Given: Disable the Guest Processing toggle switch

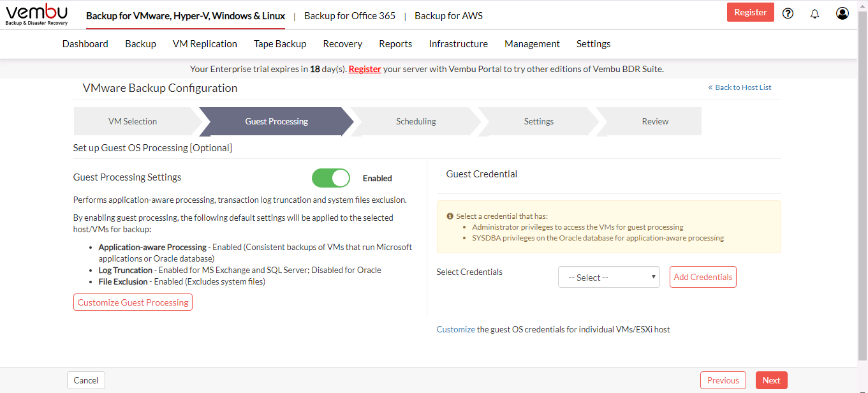Looking at the screenshot, I should (331, 178).
